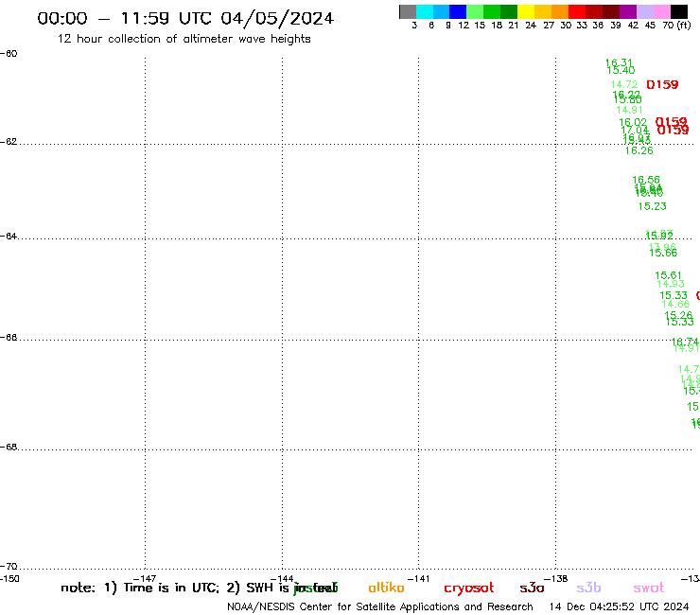700x615 pixels.
Task: Click the wave height value 16.02
Action: pos(633,122)
